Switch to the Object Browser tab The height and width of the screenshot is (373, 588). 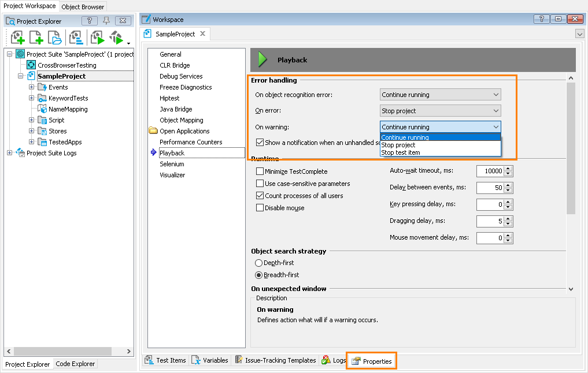(82, 6)
